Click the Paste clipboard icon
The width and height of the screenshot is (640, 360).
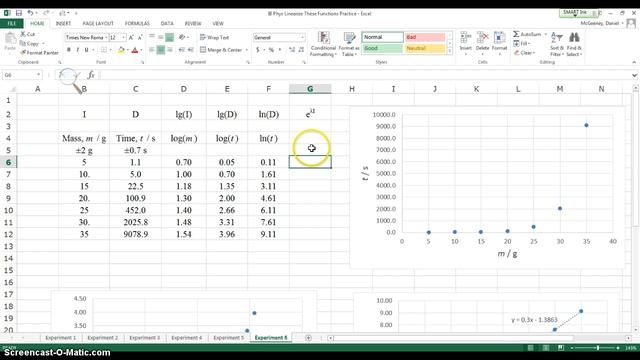coord(10,39)
